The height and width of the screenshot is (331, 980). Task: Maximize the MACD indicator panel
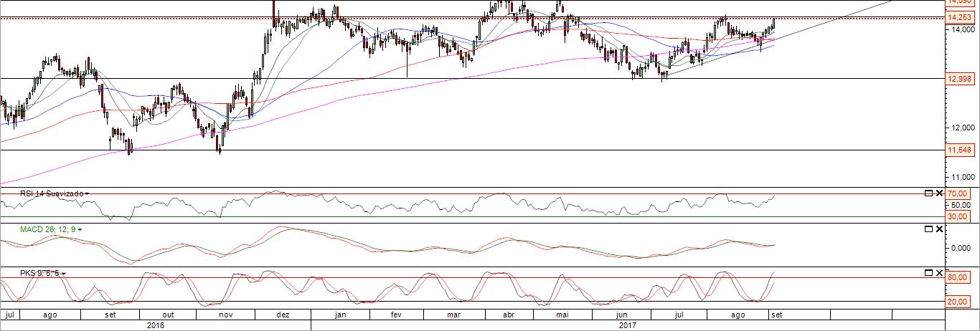[x=928, y=229]
